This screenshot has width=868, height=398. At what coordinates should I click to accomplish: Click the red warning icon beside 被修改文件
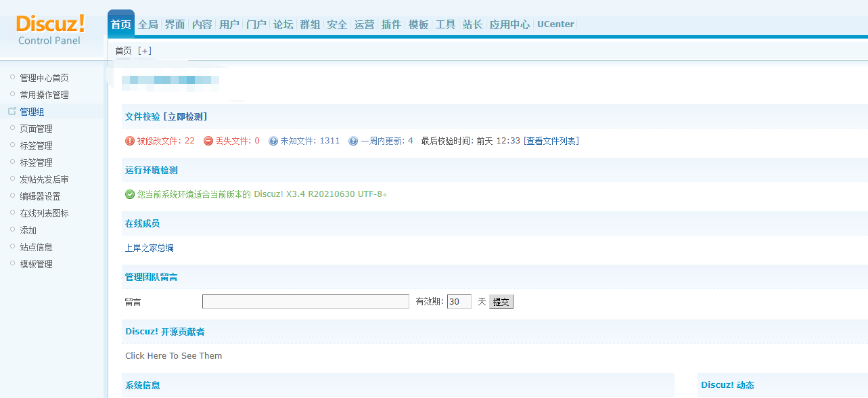pyautogui.click(x=129, y=140)
